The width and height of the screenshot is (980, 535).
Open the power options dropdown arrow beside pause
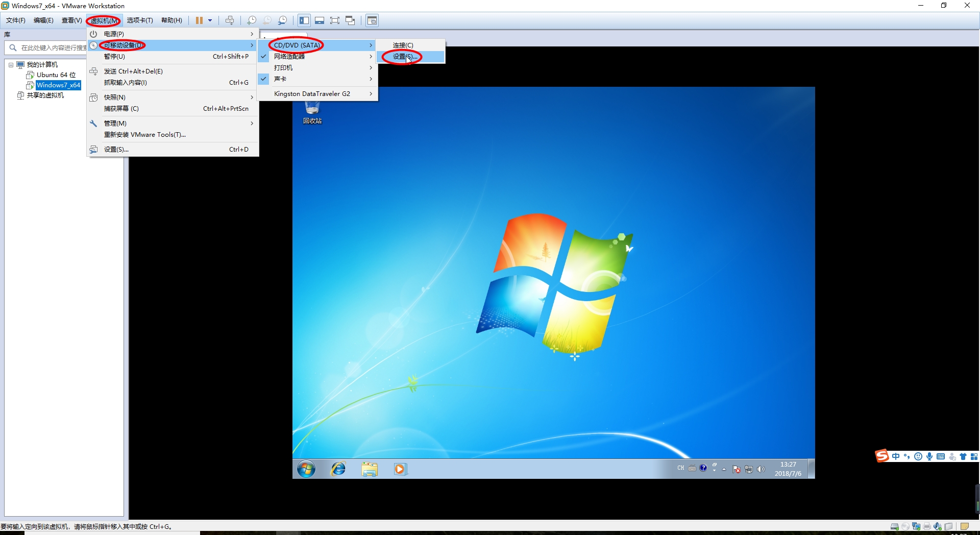(x=210, y=20)
